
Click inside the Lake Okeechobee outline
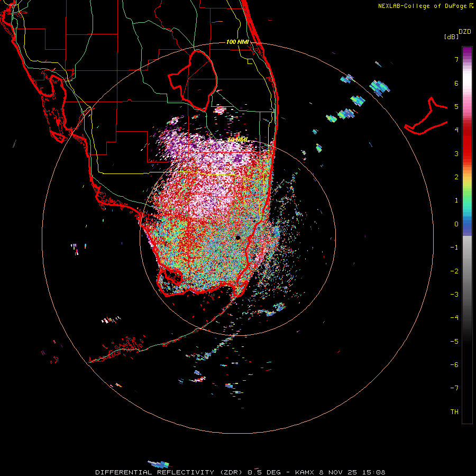(199, 80)
